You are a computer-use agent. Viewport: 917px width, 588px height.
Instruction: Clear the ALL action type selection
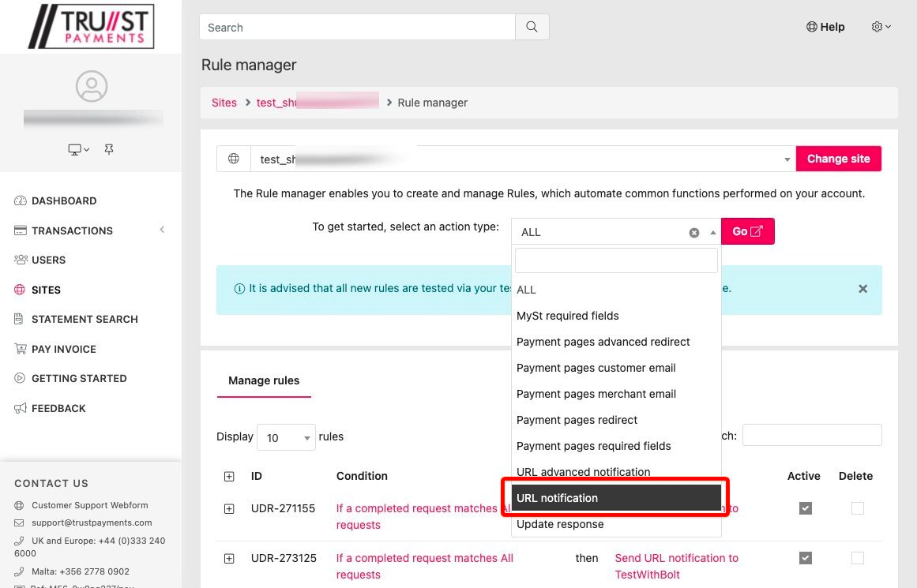(694, 233)
